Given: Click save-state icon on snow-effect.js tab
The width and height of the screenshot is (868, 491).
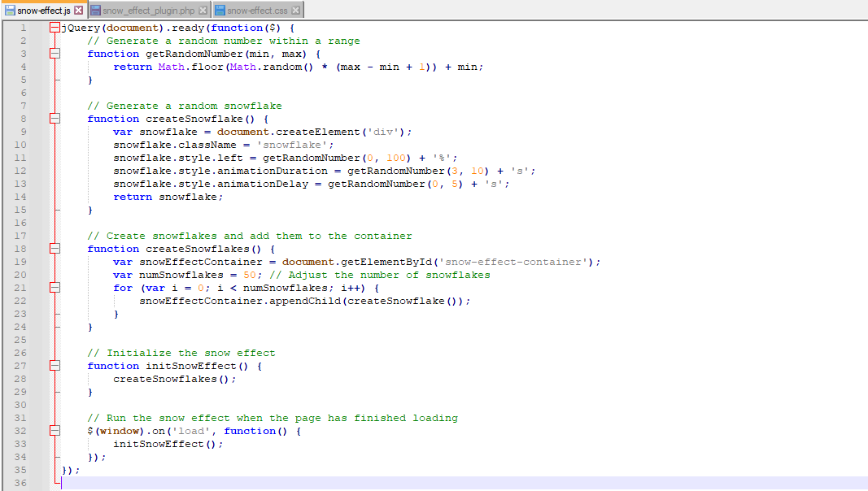Looking at the screenshot, I should [x=10, y=11].
